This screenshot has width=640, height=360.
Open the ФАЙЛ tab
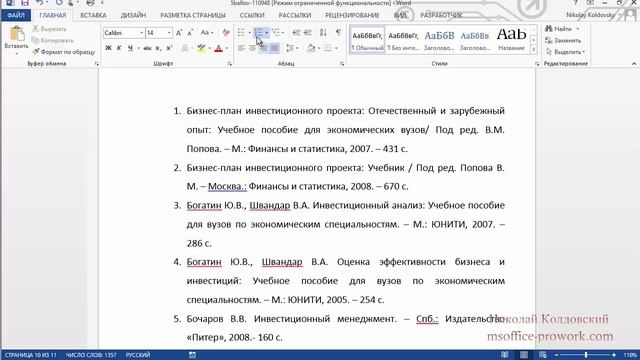point(16,15)
